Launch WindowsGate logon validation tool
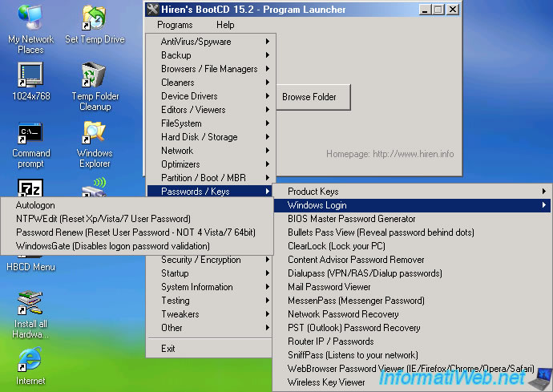Image resolution: width=553 pixels, height=392 pixels. click(x=137, y=246)
